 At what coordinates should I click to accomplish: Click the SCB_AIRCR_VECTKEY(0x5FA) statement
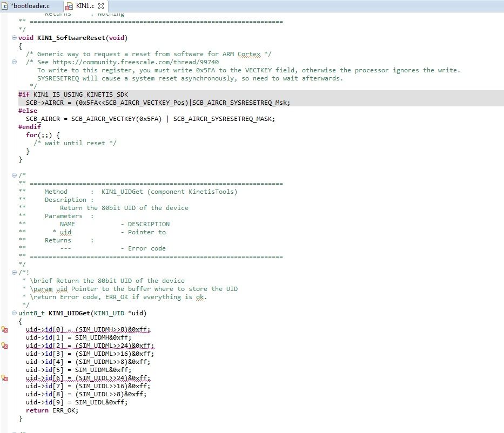click(150, 119)
